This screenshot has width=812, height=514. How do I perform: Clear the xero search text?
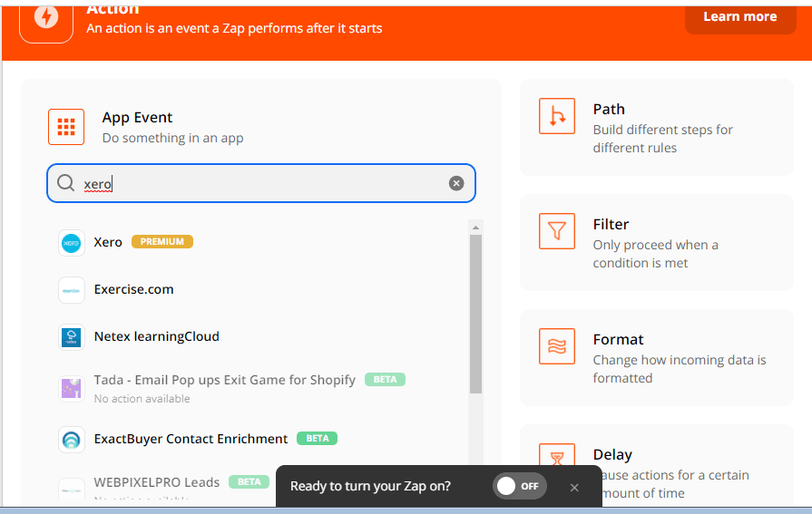click(456, 183)
